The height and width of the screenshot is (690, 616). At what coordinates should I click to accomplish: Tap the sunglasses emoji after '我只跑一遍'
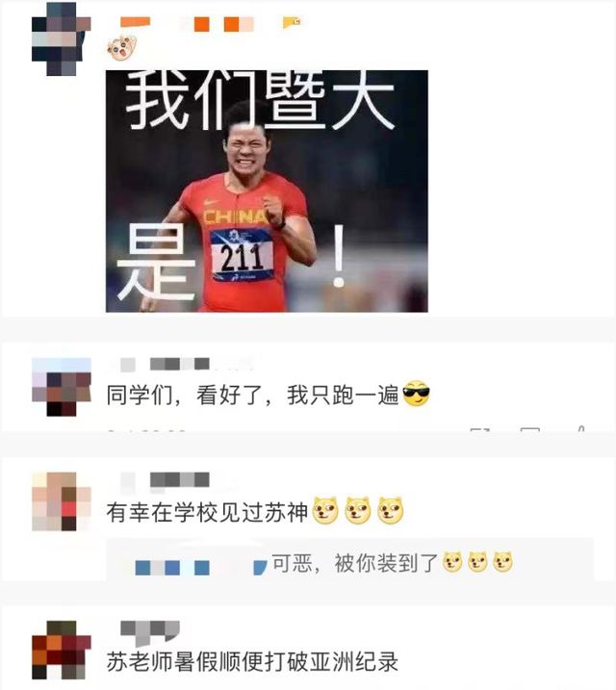click(416, 394)
